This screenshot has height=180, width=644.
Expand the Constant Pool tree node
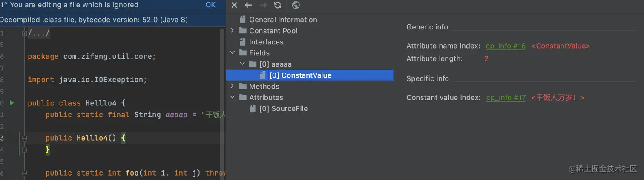232,31
